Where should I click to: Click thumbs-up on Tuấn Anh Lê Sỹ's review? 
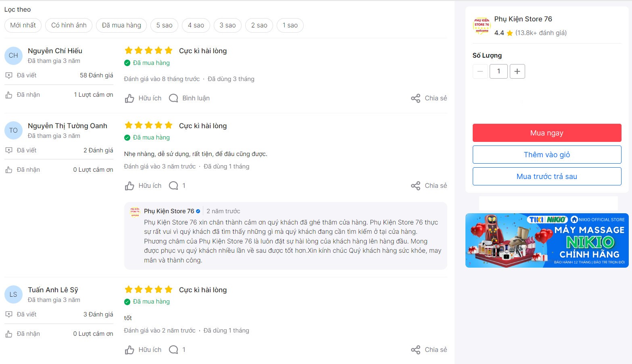pos(143,350)
